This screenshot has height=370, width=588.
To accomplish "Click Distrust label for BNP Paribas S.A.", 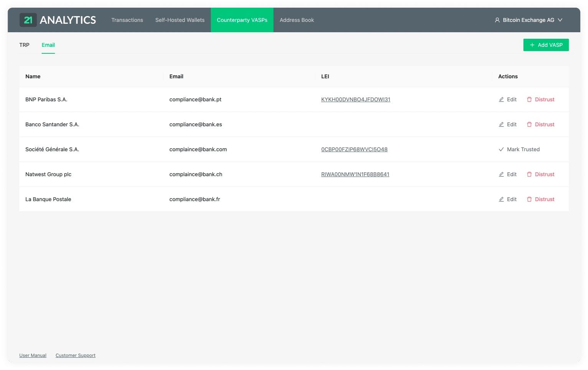I will [545, 99].
